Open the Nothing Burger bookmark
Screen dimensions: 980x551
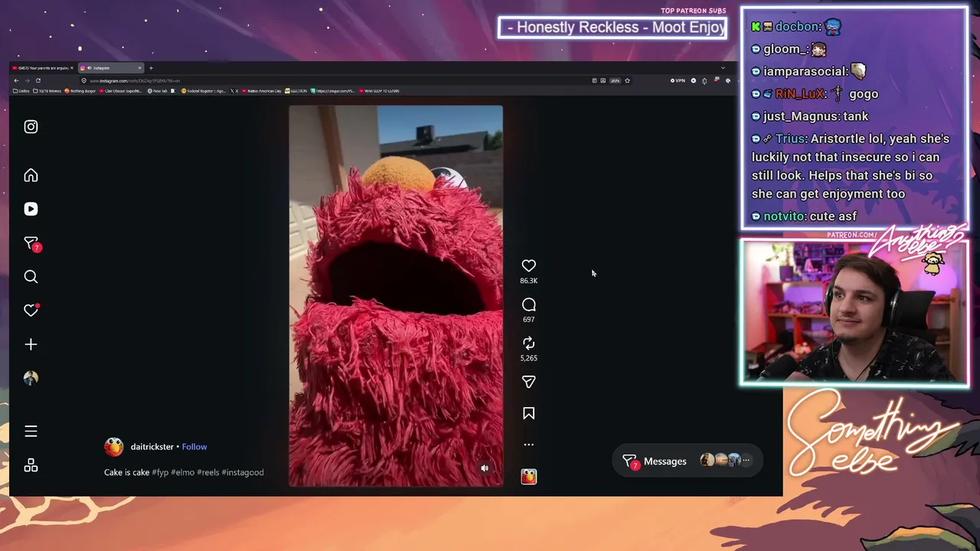(80, 91)
